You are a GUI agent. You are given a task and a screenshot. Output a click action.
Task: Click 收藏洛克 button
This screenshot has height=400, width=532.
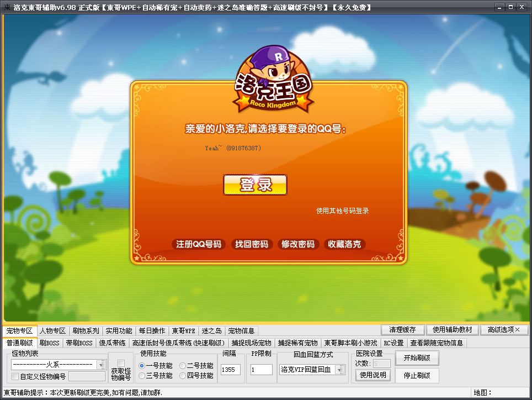pos(344,244)
